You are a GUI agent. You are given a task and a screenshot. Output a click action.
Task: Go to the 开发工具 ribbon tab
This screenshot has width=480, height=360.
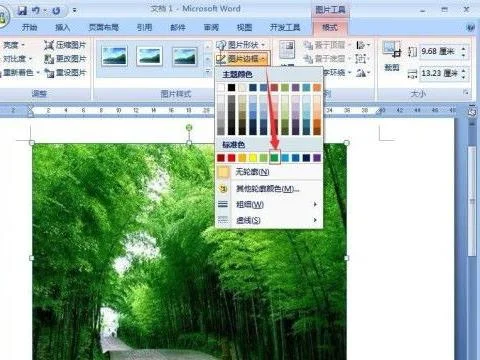click(x=285, y=27)
